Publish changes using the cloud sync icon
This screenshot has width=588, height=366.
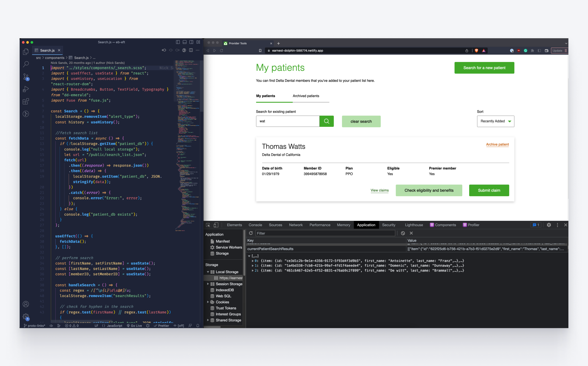point(51,326)
